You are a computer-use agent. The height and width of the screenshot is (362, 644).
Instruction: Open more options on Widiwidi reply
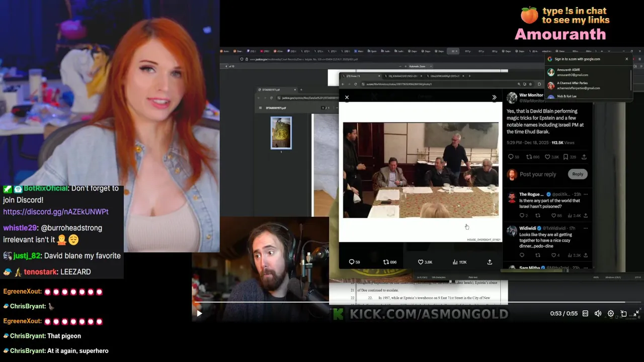[x=585, y=228]
